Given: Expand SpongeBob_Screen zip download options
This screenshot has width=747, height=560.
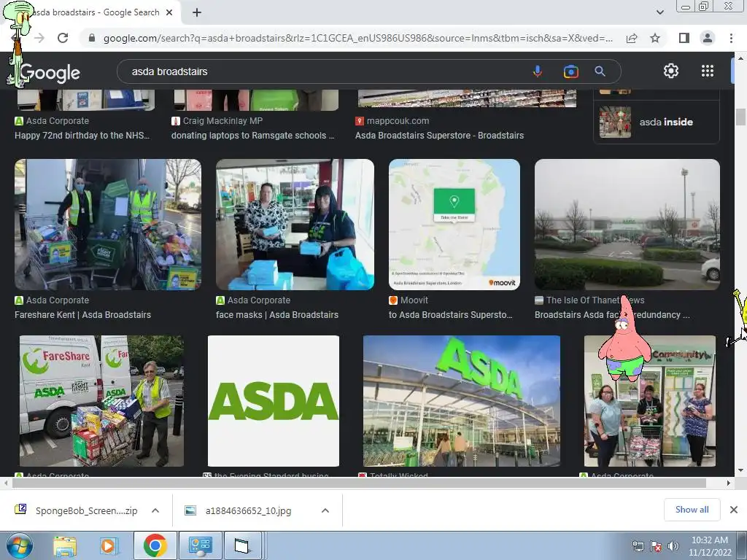Looking at the screenshot, I should point(155,510).
